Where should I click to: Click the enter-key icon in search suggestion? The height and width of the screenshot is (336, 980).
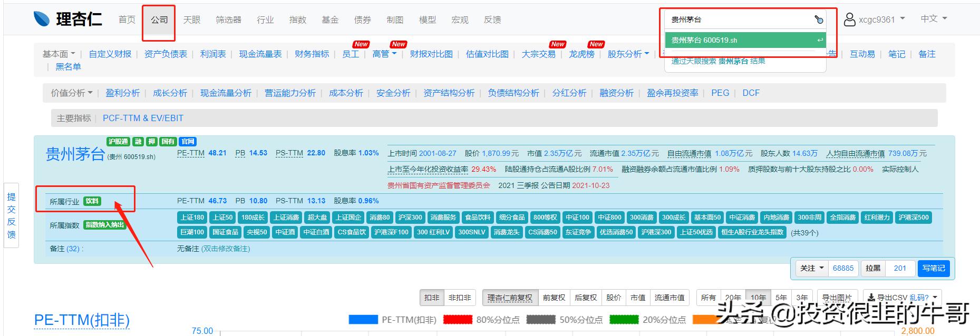(820, 40)
